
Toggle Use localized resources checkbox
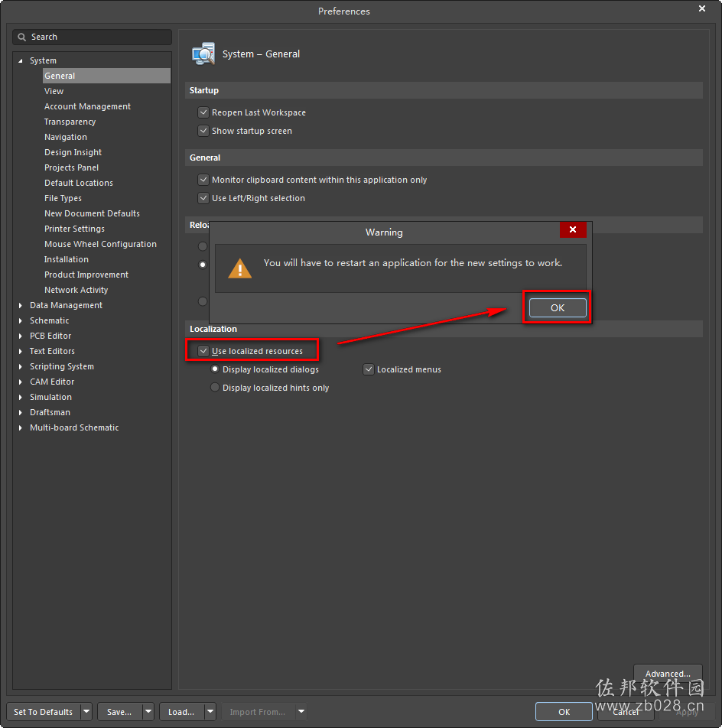tap(203, 351)
